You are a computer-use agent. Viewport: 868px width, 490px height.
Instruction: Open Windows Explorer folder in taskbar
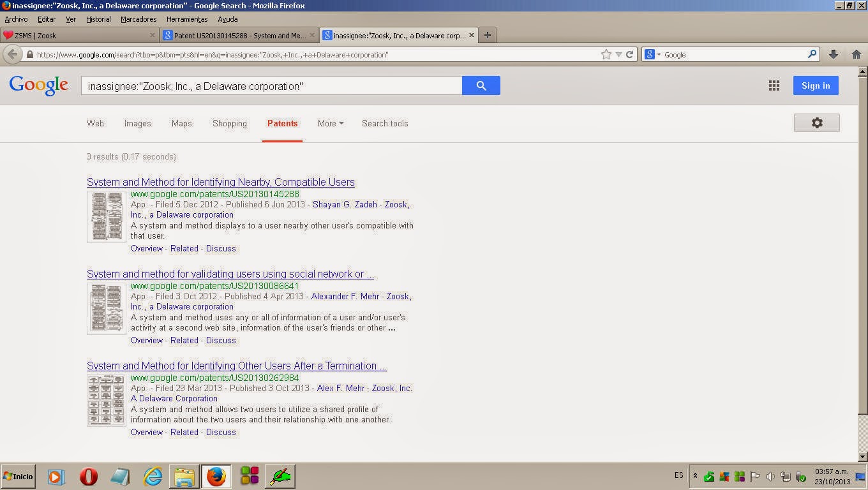(x=184, y=477)
